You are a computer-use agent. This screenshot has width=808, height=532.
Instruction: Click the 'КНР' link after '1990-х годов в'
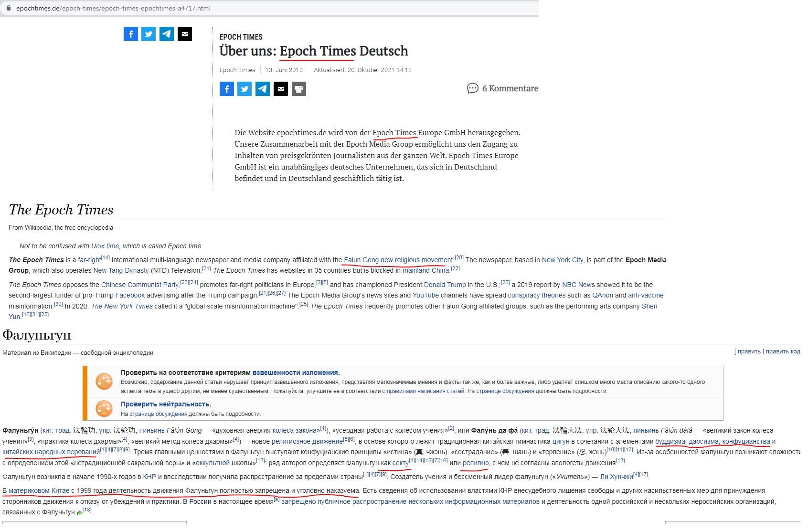point(149,477)
